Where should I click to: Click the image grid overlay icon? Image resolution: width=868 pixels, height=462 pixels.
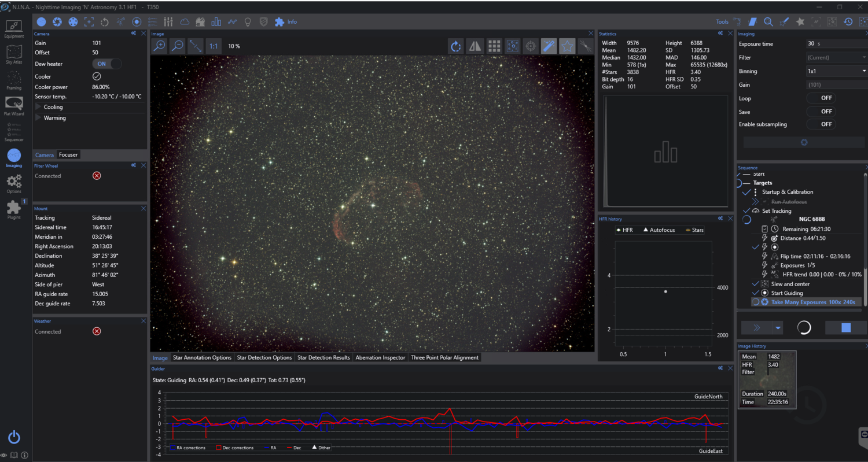(494, 46)
